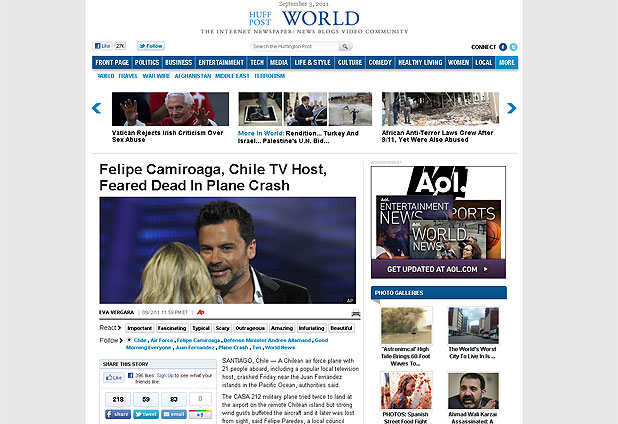Click Sign Up link in share box
This screenshot has height=424, width=618.
(x=165, y=376)
